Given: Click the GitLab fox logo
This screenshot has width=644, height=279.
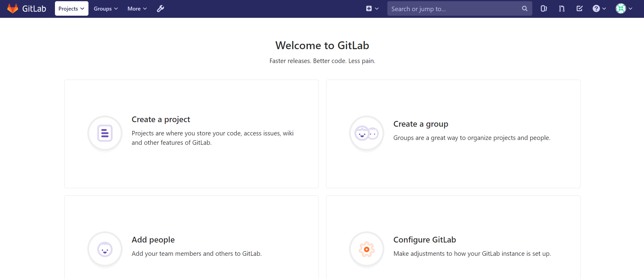Looking at the screenshot, I should click(x=13, y=8).
